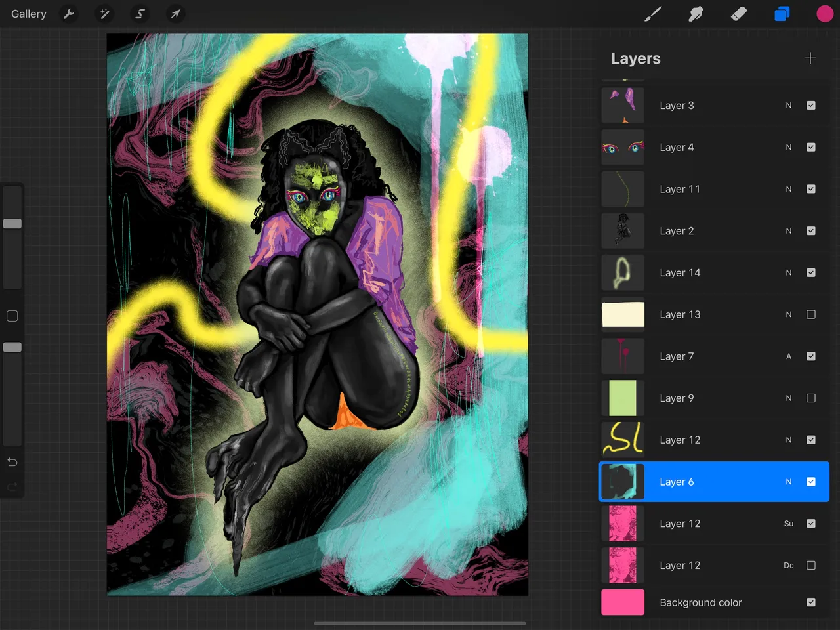Select the Paint brush tool
Screen dimensions: 840x630
click(x=653, y=14)
